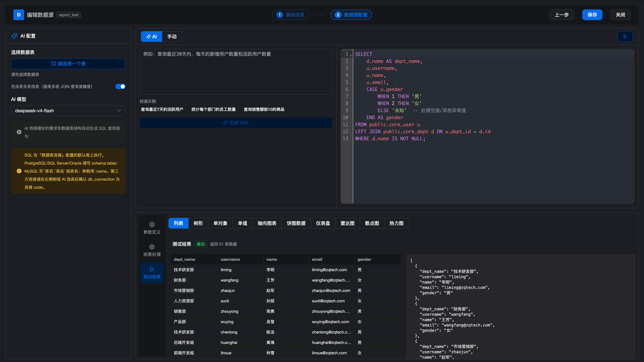
Task: Click the report_test tag
Action: point(68,15)
